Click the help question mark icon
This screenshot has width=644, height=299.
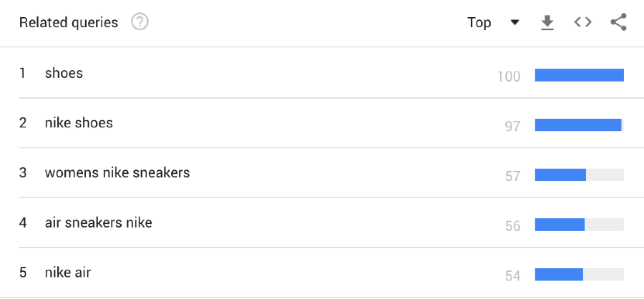click(140, 22)
